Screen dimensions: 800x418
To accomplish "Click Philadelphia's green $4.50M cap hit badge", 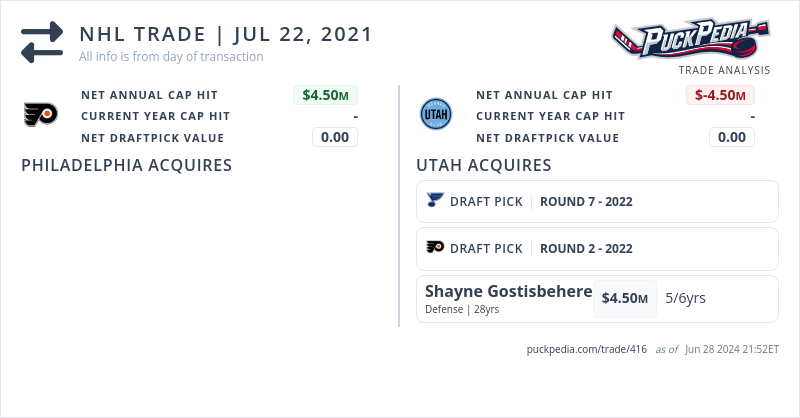I will point(325,95).
